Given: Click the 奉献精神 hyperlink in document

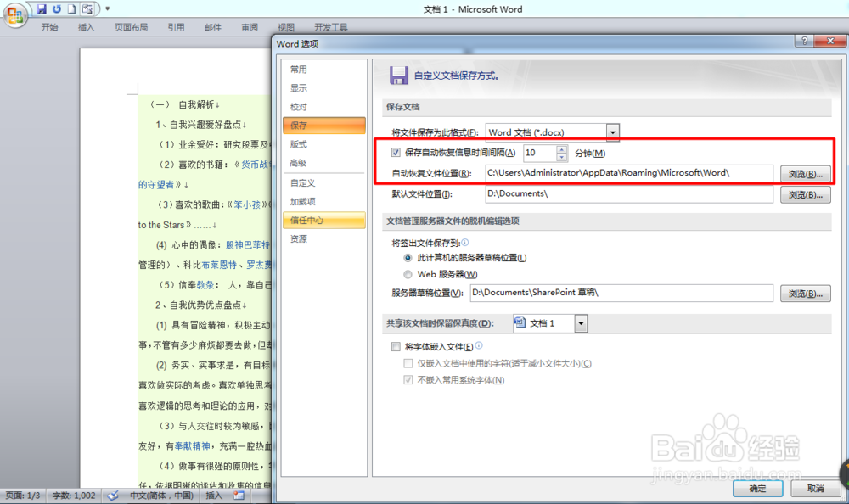Looking at the screenshot, I should point(192,446).
